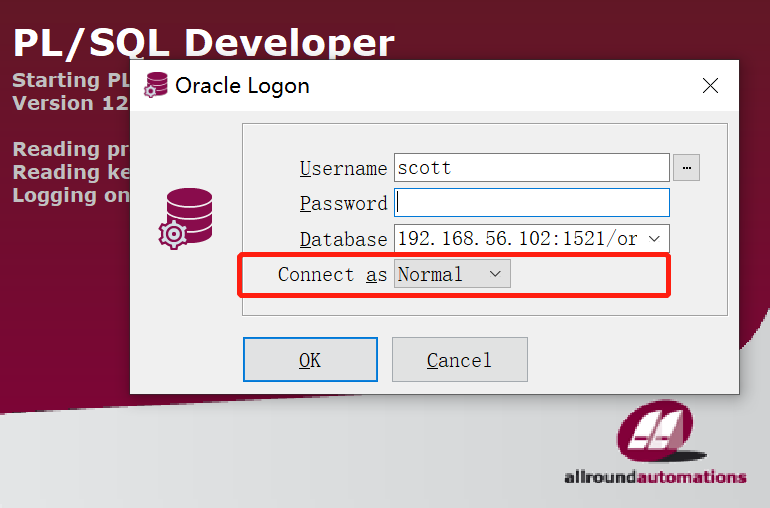Click the Username label
Image resolution: width=770 pixels, height=508 pixels.
(x=343, y=169)
